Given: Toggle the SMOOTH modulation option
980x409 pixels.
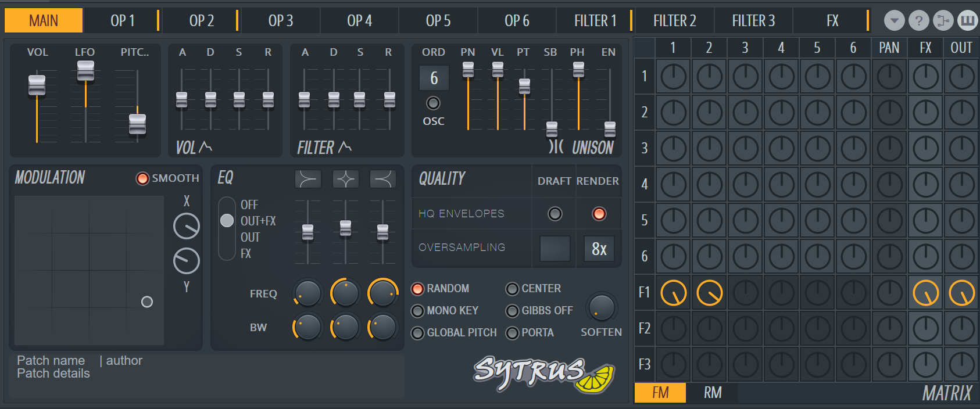Looking at the screenshot, I should click(142, 178).
